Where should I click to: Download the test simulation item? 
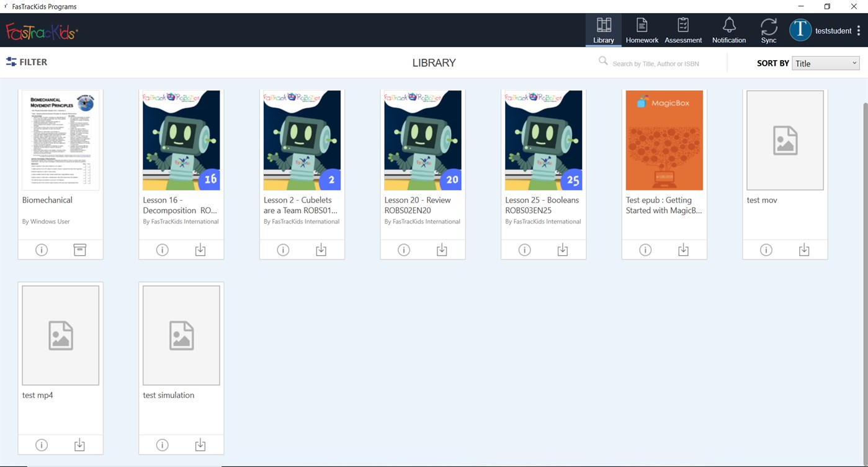coord(200,445)
